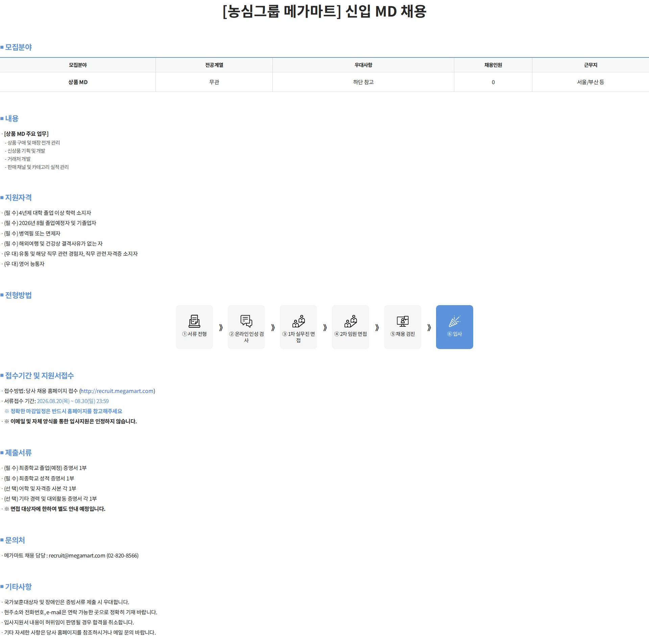Click the 전공계열 column header
Viewport: 649px width, 644px height.
(x=214, y=65)
